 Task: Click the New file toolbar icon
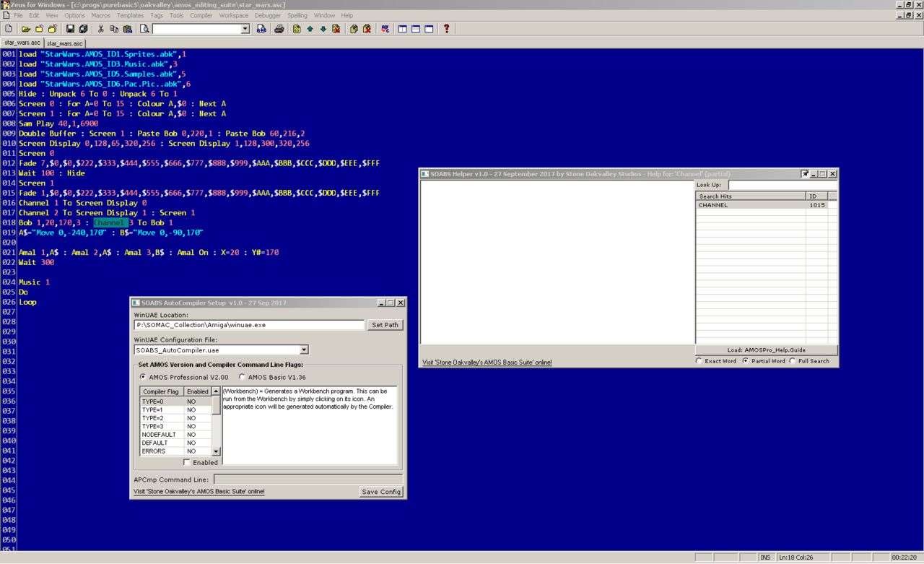point(9,29)
